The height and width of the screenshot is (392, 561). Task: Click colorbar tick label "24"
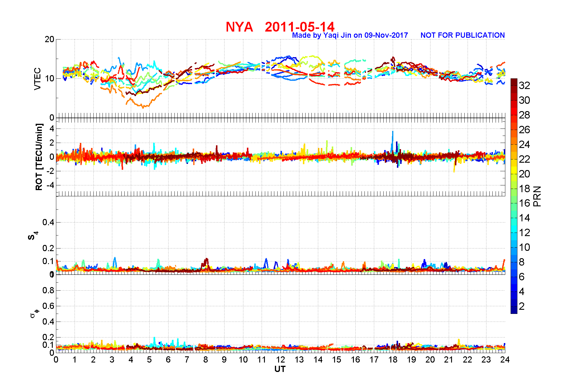524,144
